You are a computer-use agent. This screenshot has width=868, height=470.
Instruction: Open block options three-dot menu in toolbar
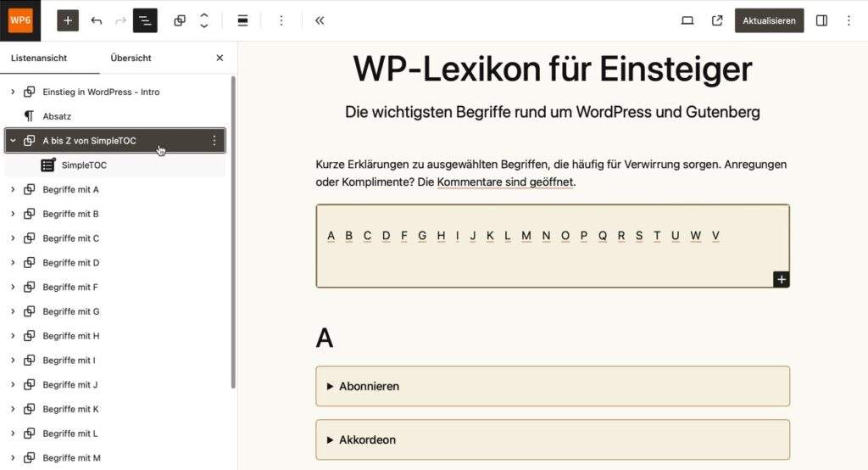[281, 20]
